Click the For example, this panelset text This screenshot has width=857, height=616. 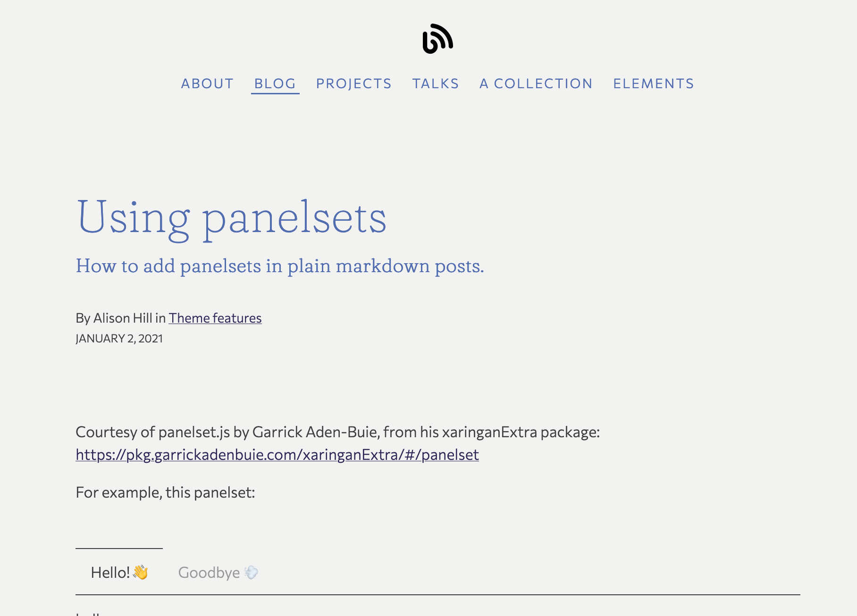(165, 492)
